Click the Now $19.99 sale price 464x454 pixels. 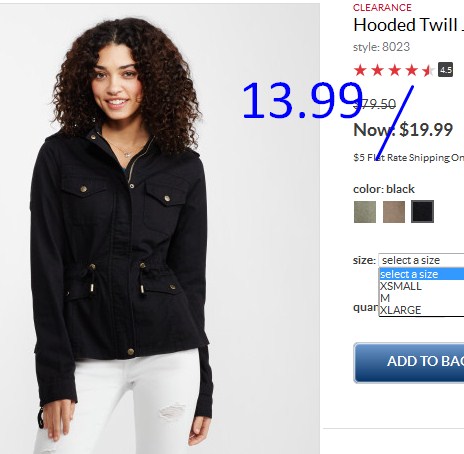tap(403, 130)
